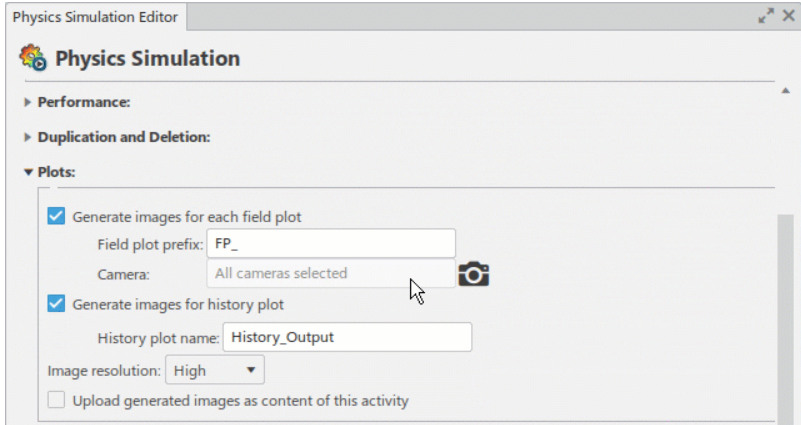Click the scrollbar up arrow

point(785,91)
